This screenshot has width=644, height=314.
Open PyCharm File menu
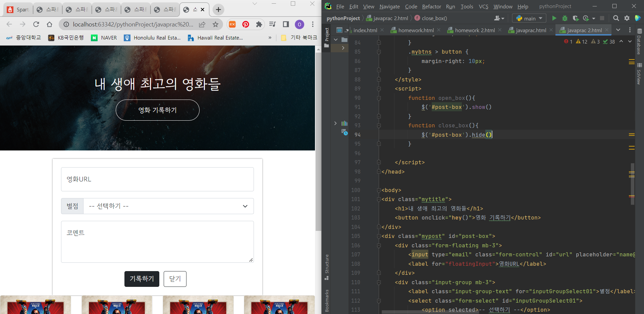click(x=340, y=6)
